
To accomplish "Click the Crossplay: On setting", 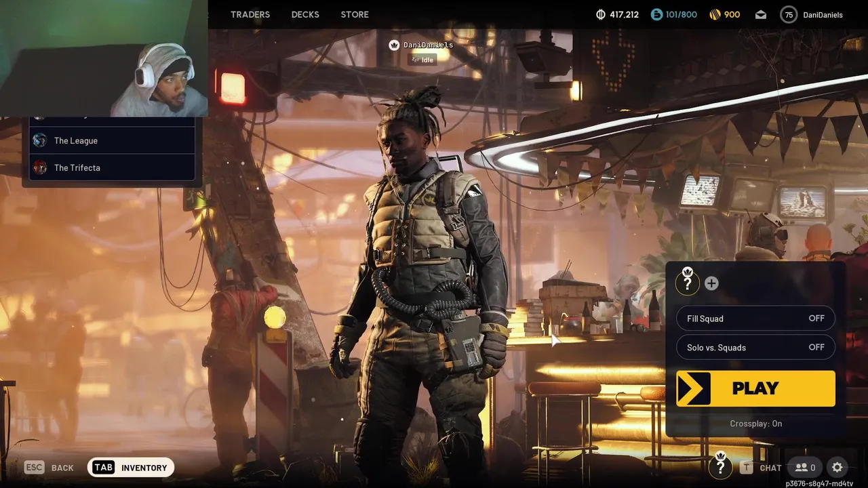I will (756, 424).
